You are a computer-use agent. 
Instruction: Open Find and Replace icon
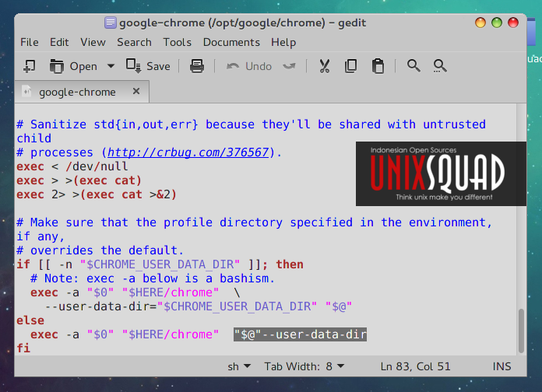(440, 65)
